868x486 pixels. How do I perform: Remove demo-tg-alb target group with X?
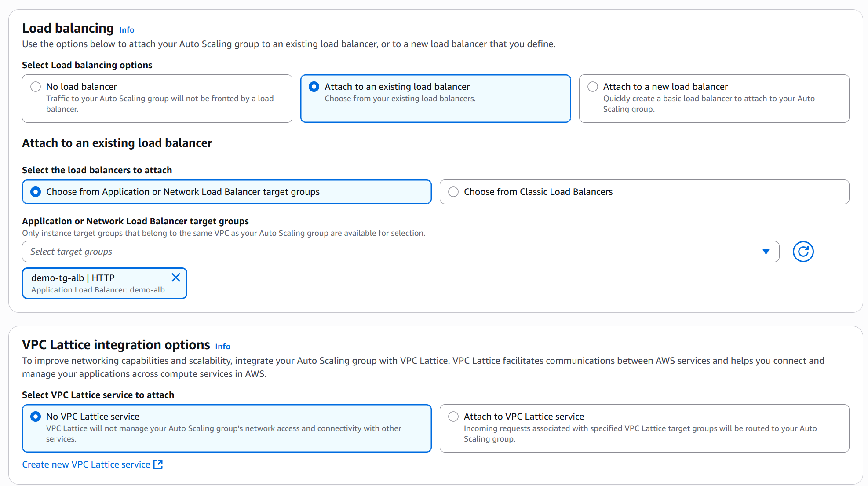click(176, 278)
